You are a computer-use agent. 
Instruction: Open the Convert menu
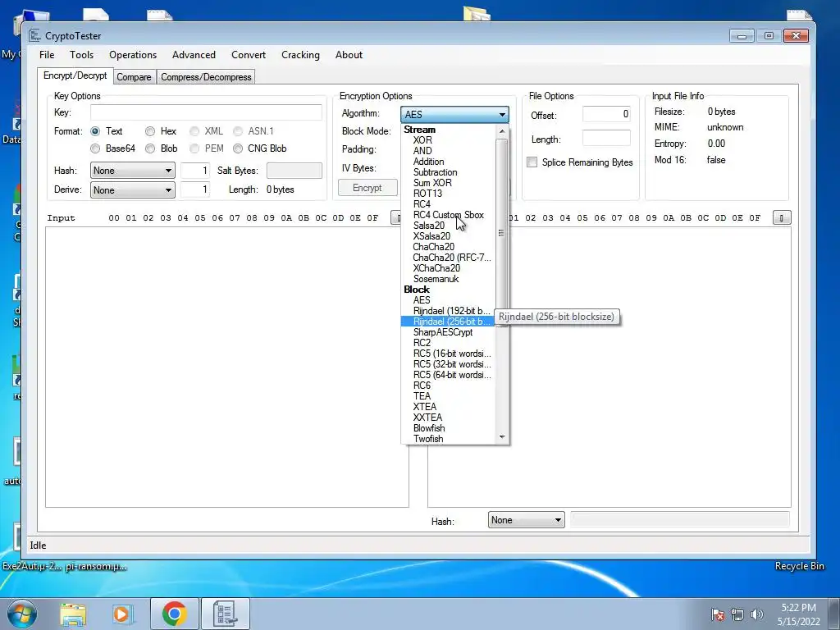[249, 55]
